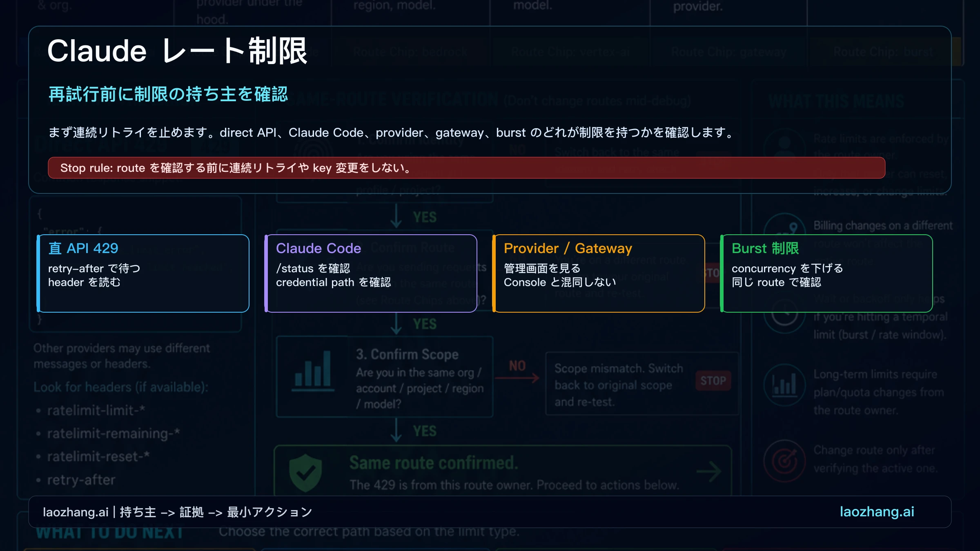The image size is (980, 551).
Task: Click the 'ratelimit-reset-*' list item
Action: click(98, 456)
